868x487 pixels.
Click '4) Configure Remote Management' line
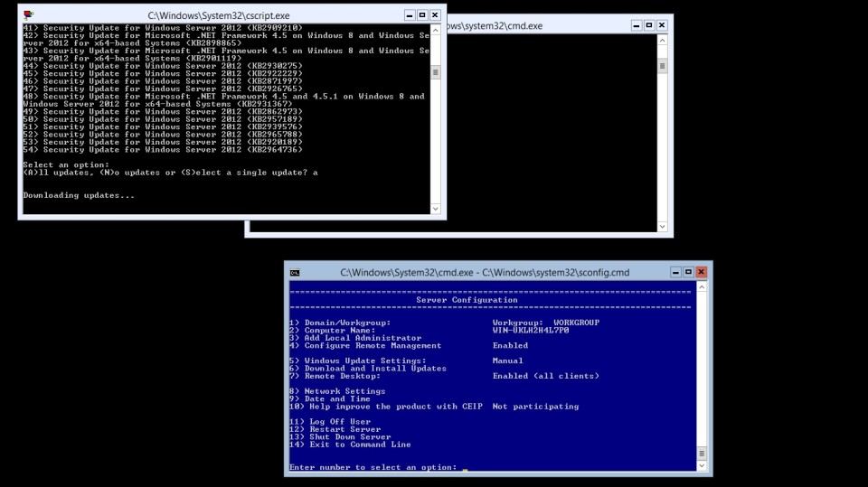(x=365, y=346)
